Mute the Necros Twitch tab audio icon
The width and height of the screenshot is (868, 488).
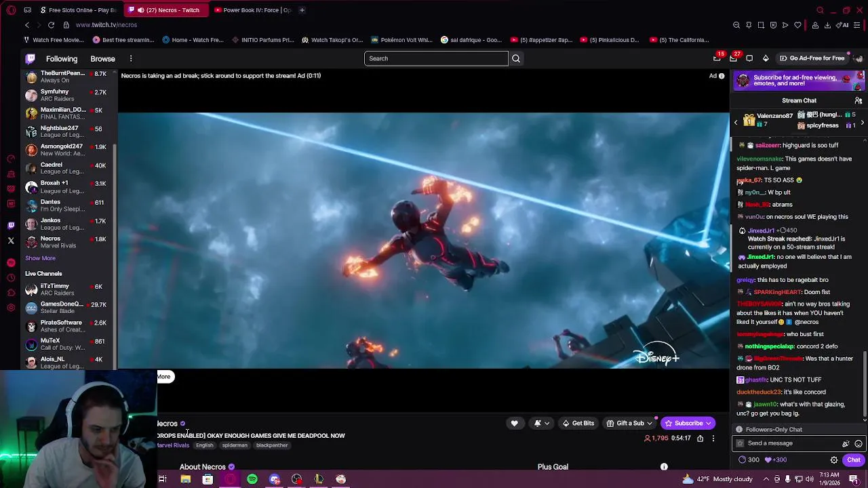[x=140, y=10]
